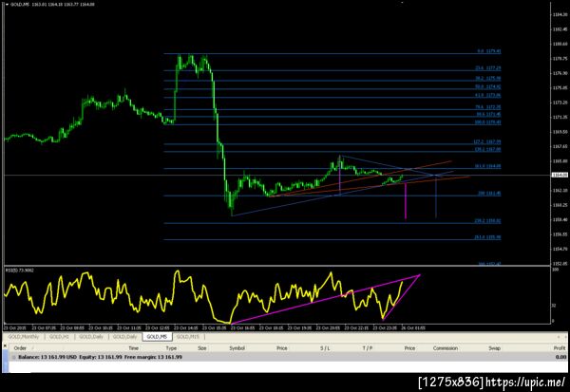This screenshot has width=570, height=392.
Task: Sort trades by the Order column
Action: [x=20, y=348]
